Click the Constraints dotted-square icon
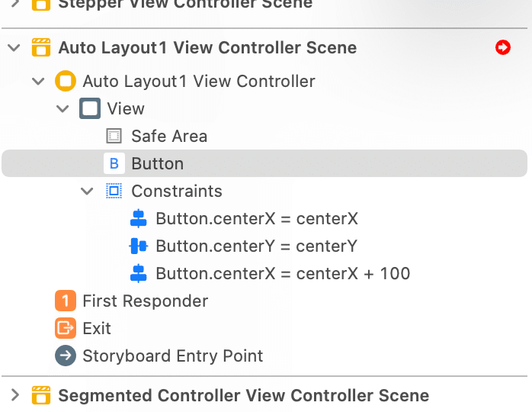 pos(114,191)
